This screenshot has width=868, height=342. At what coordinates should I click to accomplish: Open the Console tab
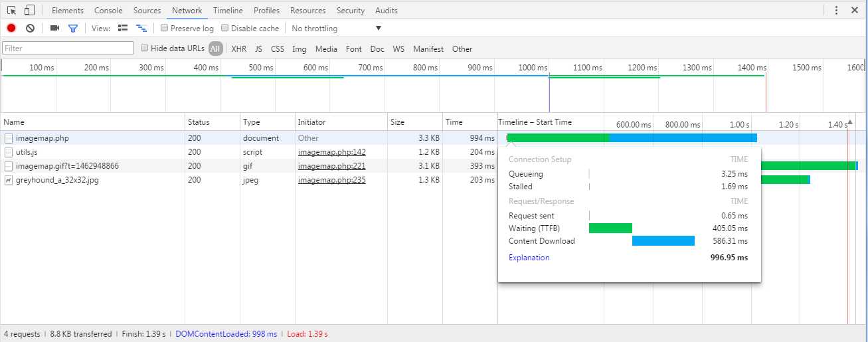[108, 11]
